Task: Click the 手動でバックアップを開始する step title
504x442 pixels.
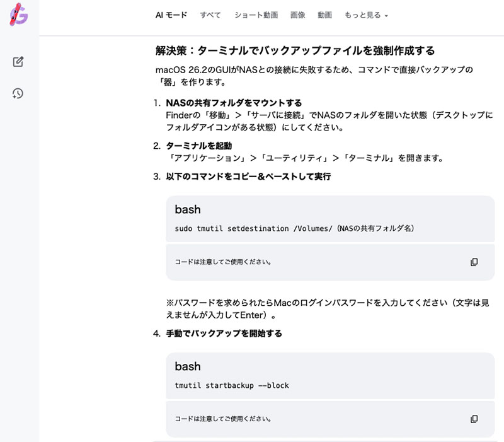Action: [224, 334]
